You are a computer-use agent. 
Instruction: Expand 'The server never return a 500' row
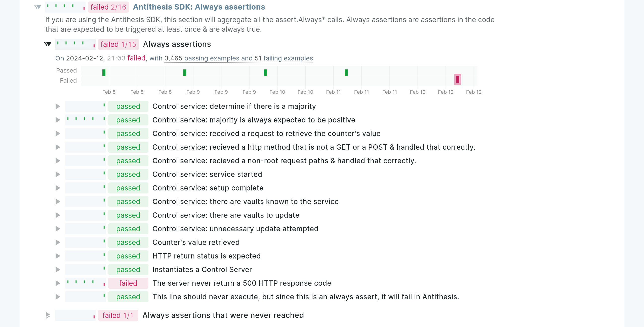(x=58, y=283)
